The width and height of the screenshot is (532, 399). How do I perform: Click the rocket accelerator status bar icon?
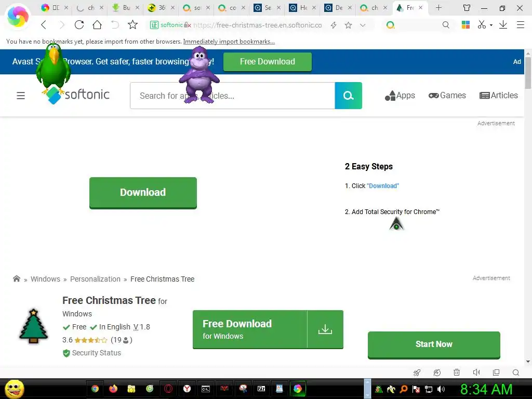coord(417,373)
